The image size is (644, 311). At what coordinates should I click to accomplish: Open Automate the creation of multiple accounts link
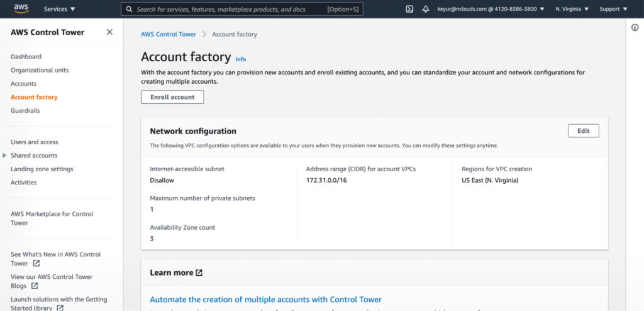(266, 300)
